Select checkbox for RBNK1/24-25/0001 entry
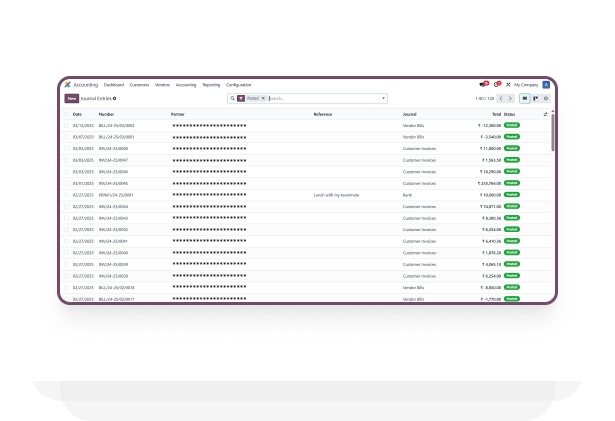The image size is (615, 421). pos(68,195)
